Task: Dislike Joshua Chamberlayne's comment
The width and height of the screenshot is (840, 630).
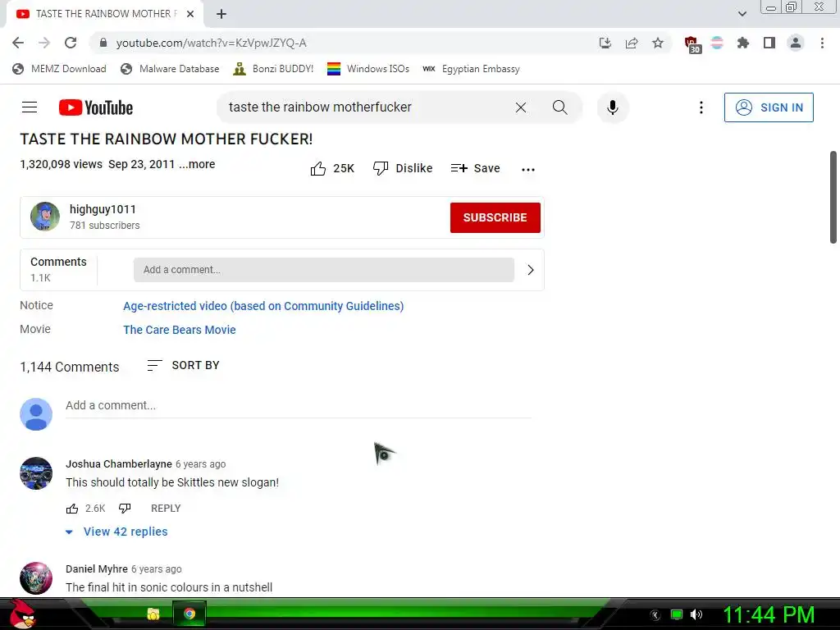Action: tap(125, 509)
